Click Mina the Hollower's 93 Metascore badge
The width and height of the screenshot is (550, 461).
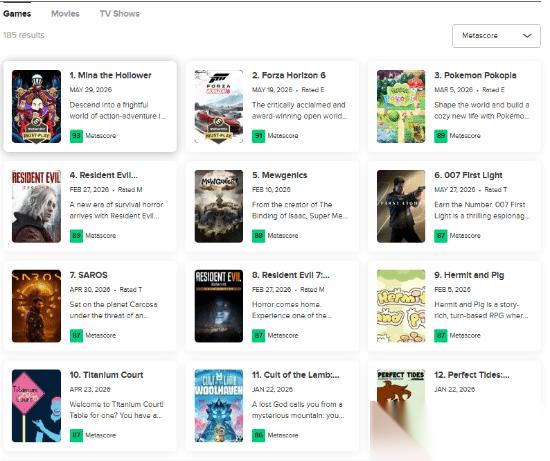pyautogui.click(x=76, y=136)
